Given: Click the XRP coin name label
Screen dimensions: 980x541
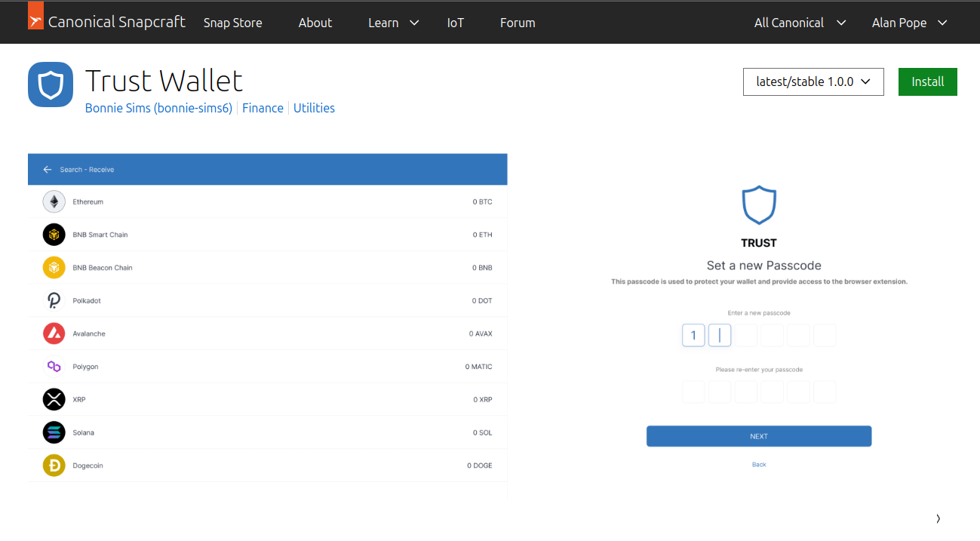Looking at the screenshot, I should pos(79,399).
